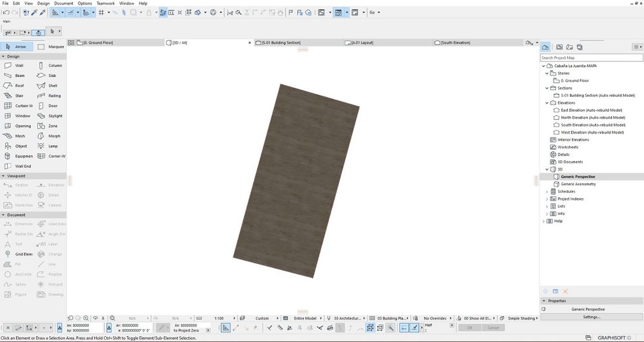Viewport: 644px width, 342px height.
Task: Toggle the grid snap icon in toolbar
Action: pyautogui.click(x=101, y=12)
